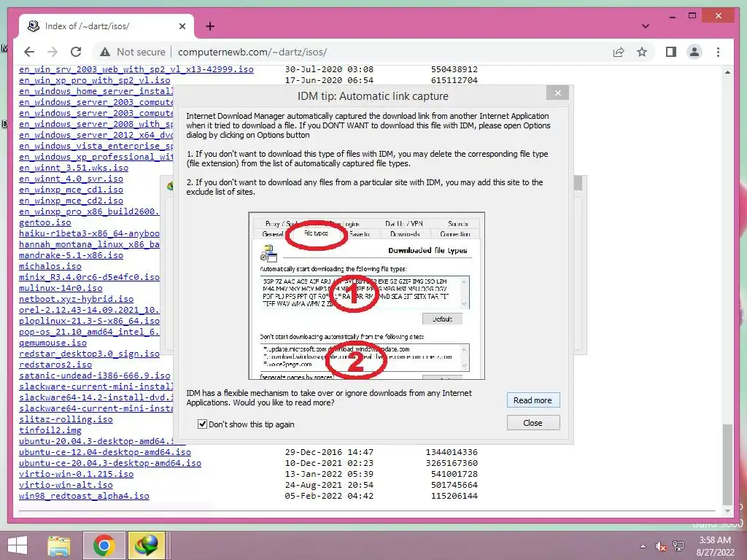Open Windows Start menu
The image size is (747, 560).
point(18,545)
